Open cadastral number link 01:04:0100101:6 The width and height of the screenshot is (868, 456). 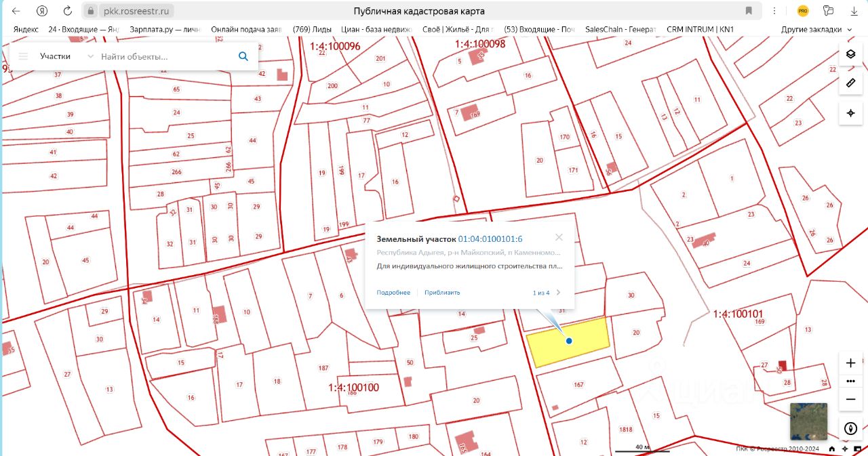point(490,239)
